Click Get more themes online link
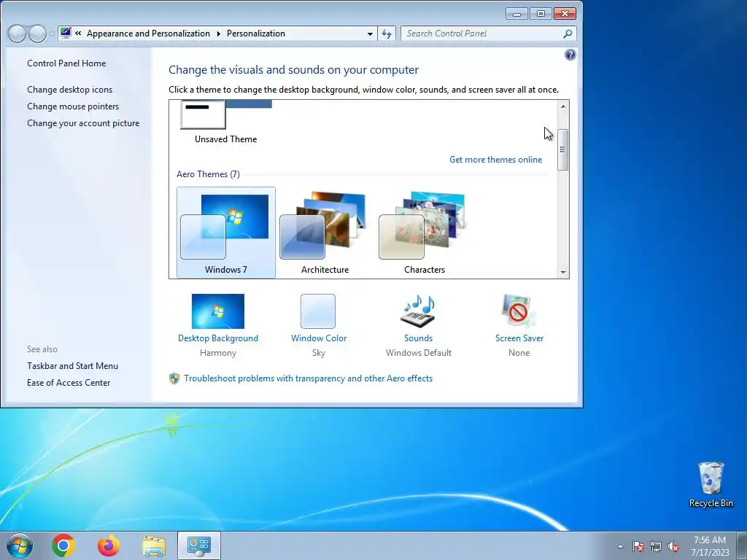Image resolution: width=747 pixels, height=560 pixels. pyautogui.click(x=495, y=160)
